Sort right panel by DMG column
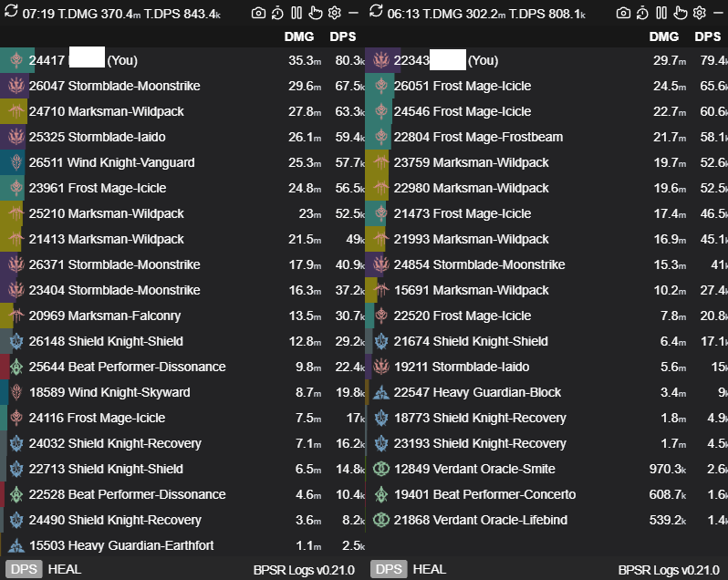 pos(664,36)
